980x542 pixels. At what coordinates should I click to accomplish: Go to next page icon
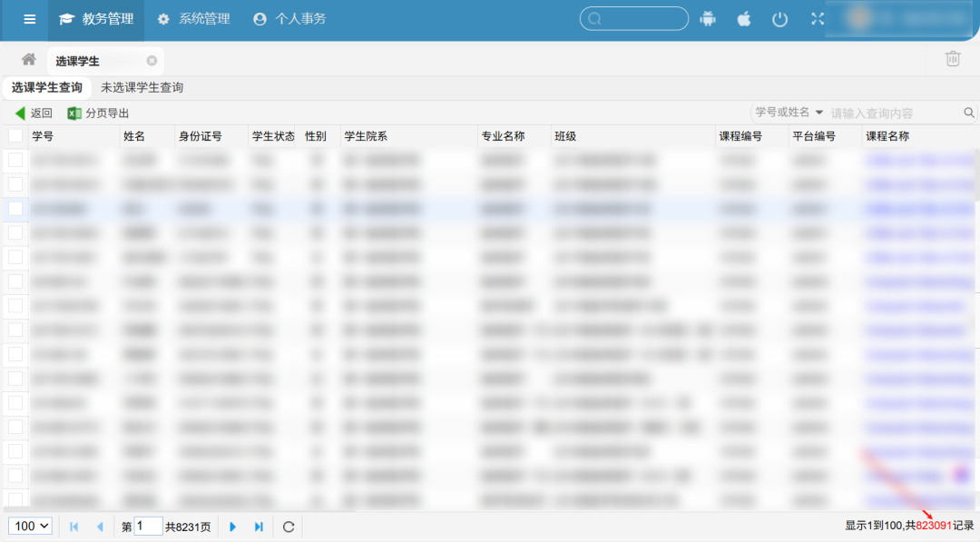tap(232, 527)
